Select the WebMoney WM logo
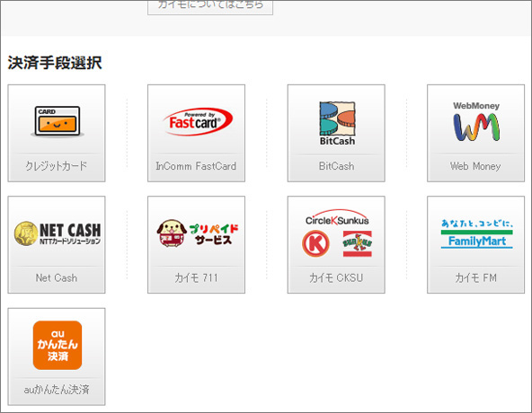The image size is (532, 413). click(x=476, y=121)
